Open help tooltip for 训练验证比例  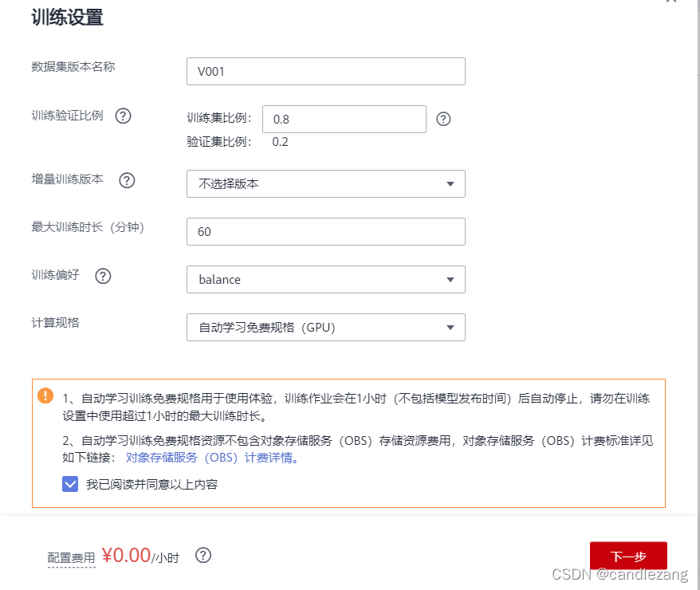coord(124,116)
